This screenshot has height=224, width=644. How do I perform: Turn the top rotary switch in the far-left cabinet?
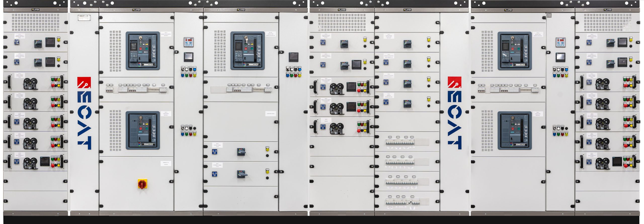coord(38,44)
